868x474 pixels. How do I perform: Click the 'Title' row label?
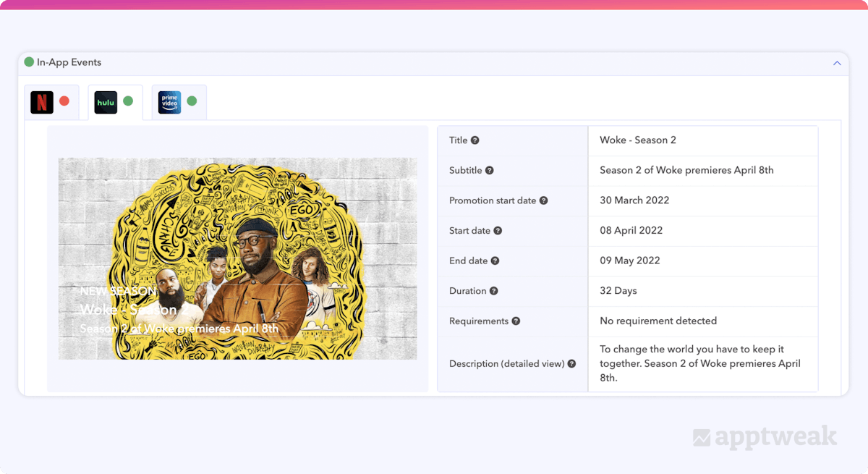(x=459, y=140)
